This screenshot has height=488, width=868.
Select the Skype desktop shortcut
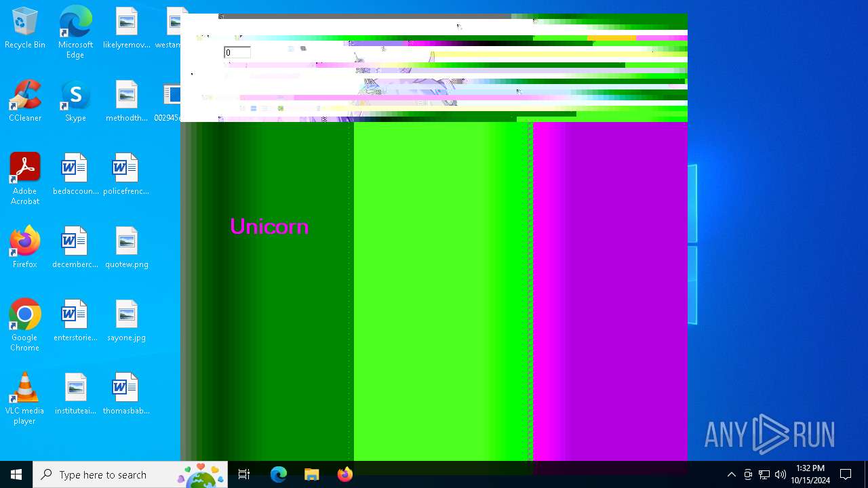point(75,102)
